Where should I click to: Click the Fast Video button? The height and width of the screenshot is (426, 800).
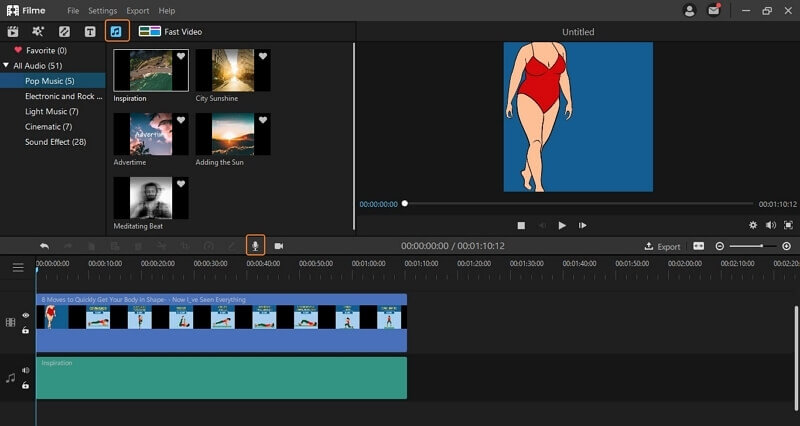(x=170, y=32)
